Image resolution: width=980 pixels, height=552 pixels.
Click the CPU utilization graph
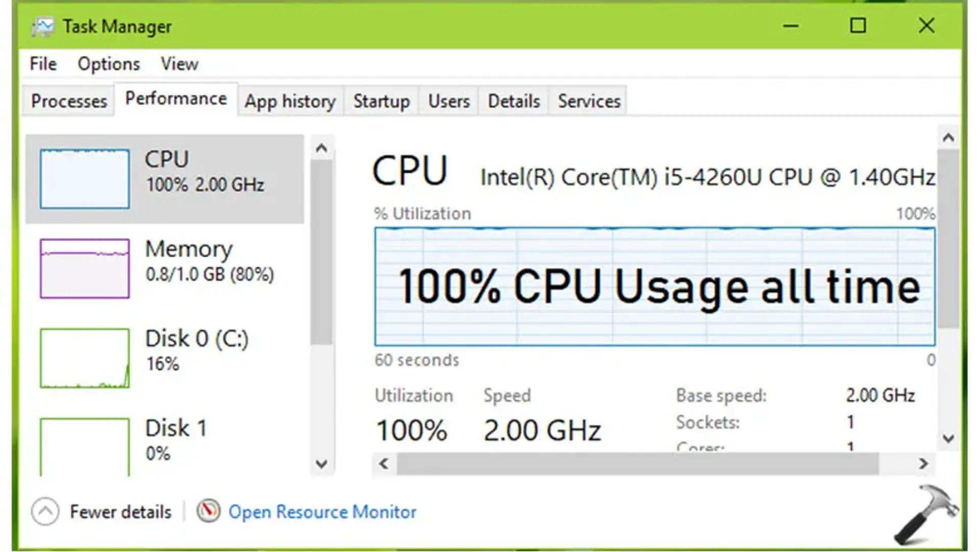655,286
